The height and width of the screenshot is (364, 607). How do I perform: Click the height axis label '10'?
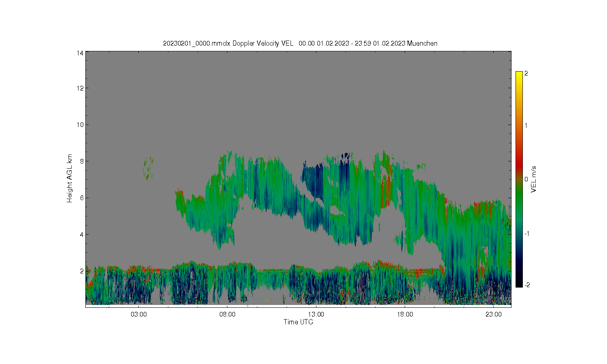pyautogui.click(x=80, y=125)
